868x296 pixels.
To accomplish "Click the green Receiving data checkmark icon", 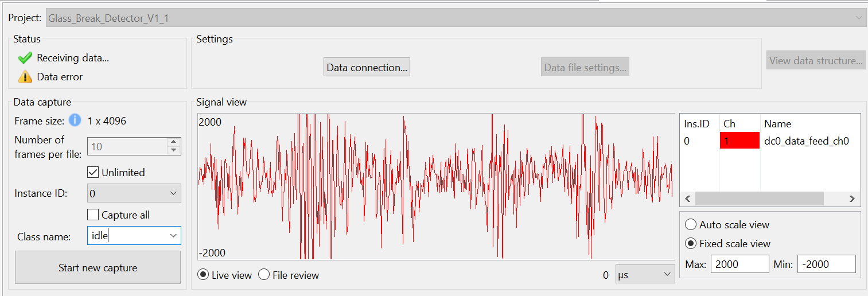I will (x=25, y=58).
